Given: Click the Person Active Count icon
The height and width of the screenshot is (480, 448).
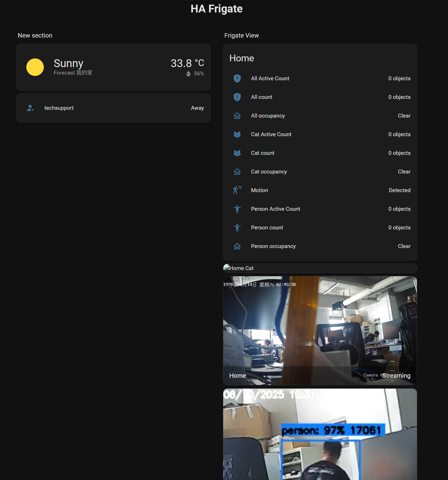Looking at the screenshot, I should [x=237, y=209].
